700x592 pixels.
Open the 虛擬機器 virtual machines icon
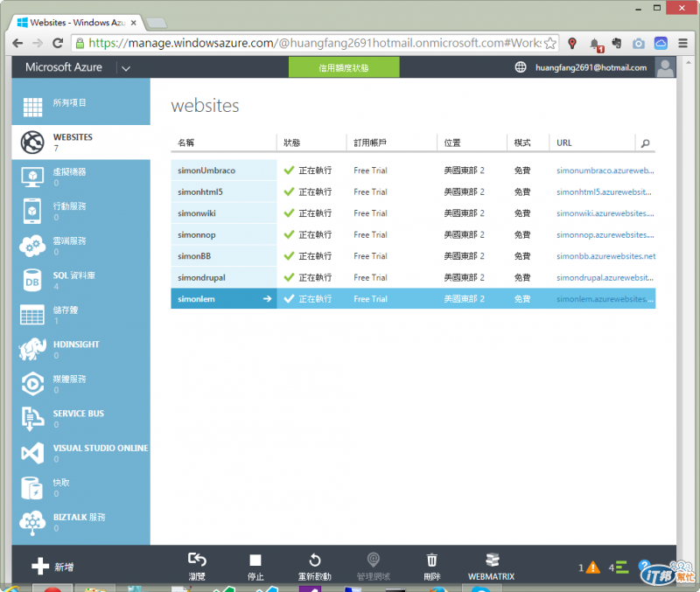[x=32, y=178]
